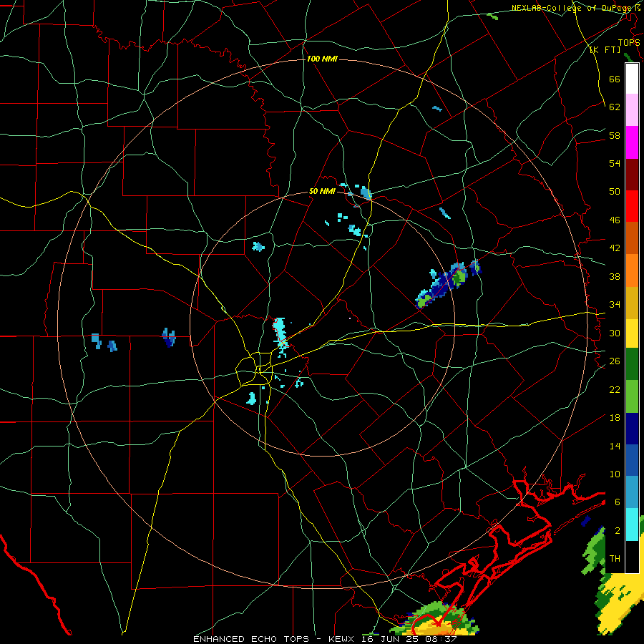Click the legend value 66
The image size is (644, 644).
(615, 79)
